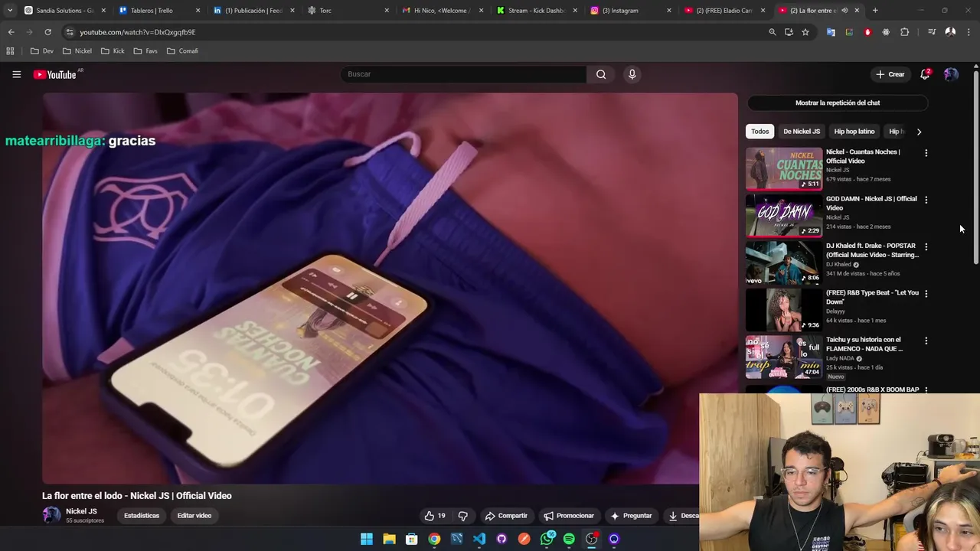This screenshot has height=551, width=980.
Task: Switch to Tableros Trello tab
Action: 159,11
